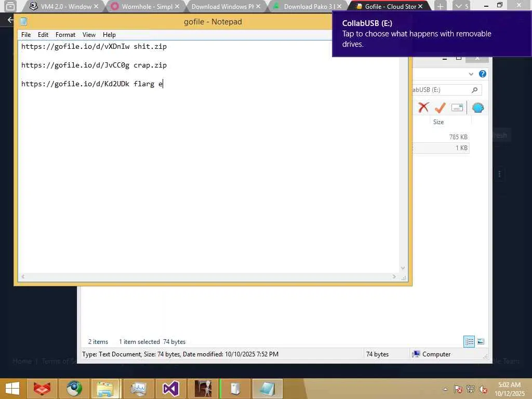The image size is (532, 399).
Task: Expand the Explorer ribbon chevron
Action: (471, 74)
